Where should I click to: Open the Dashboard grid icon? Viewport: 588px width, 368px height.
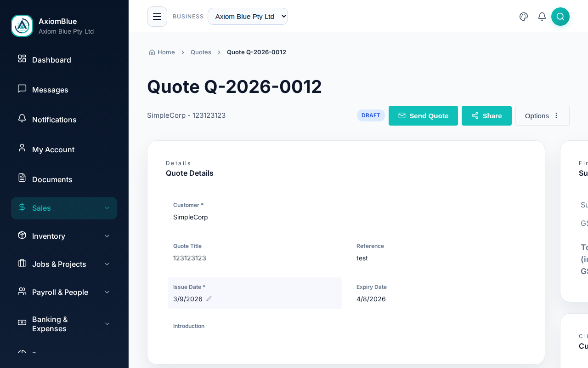pyautogui.click(x=22, y=58)
